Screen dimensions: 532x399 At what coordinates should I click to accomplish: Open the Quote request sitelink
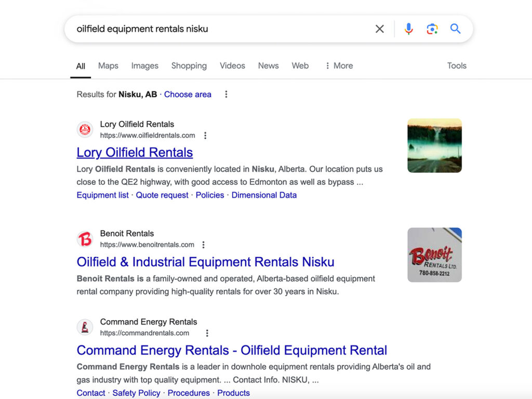point(161,195)
